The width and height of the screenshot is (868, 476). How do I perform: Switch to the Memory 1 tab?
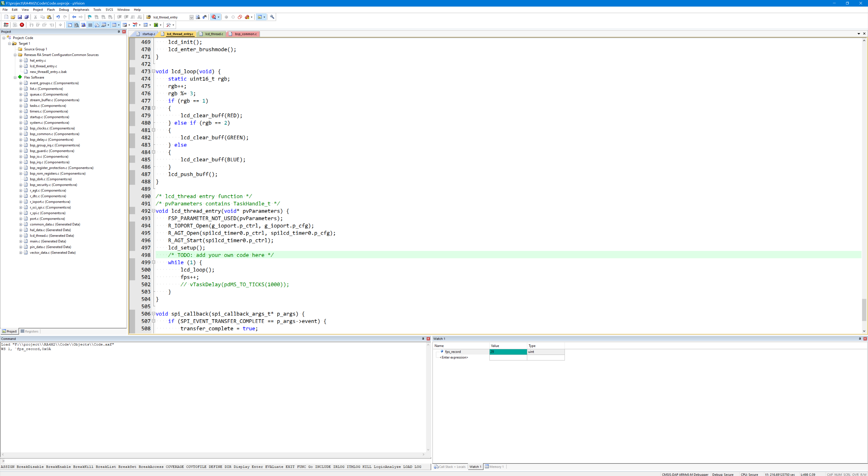(x=494, y=467)
